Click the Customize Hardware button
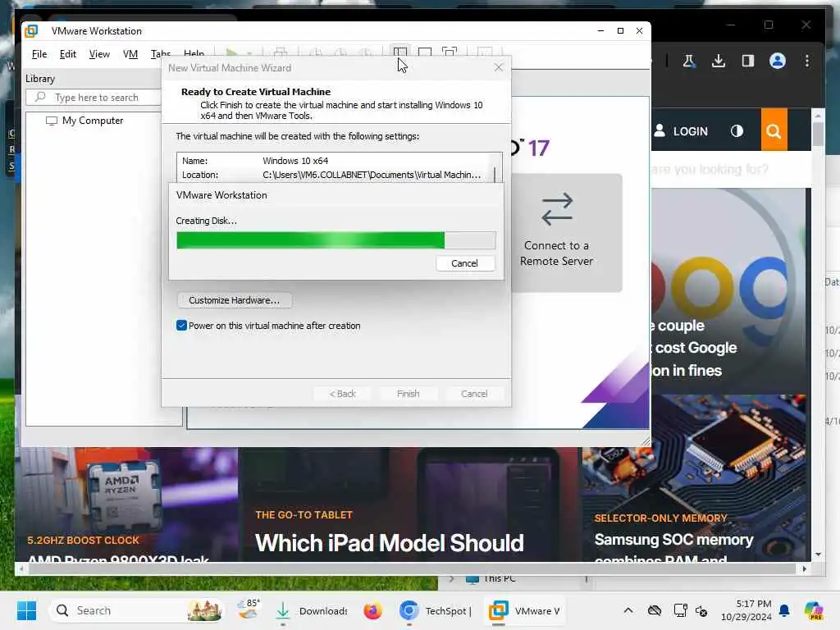840x630 pixels. pos(234,300)
